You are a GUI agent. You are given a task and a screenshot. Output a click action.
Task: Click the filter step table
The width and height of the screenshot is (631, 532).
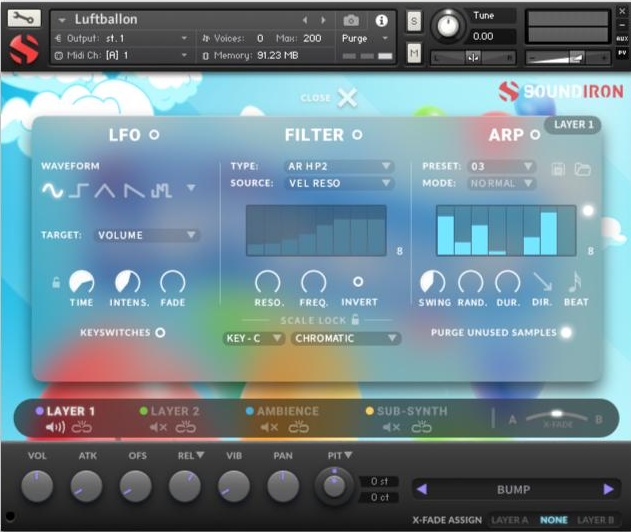click(x=316, y=230)
